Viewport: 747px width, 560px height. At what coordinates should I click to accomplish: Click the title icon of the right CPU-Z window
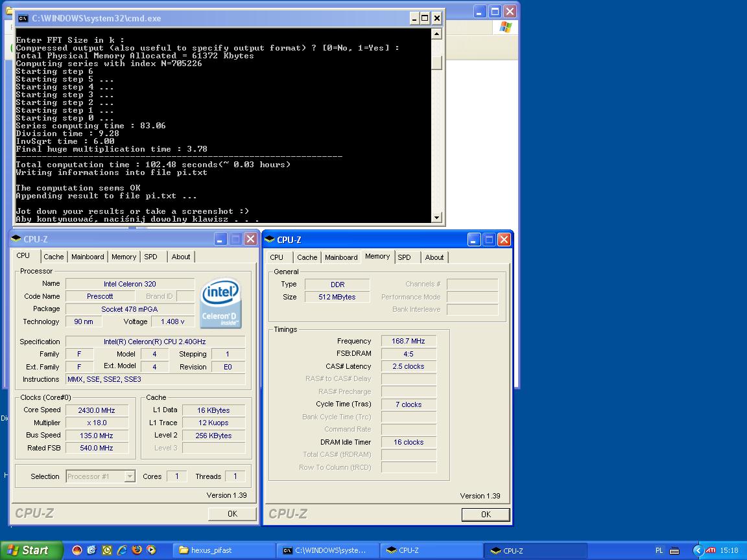pyautogui.click(x=270, y=240)
